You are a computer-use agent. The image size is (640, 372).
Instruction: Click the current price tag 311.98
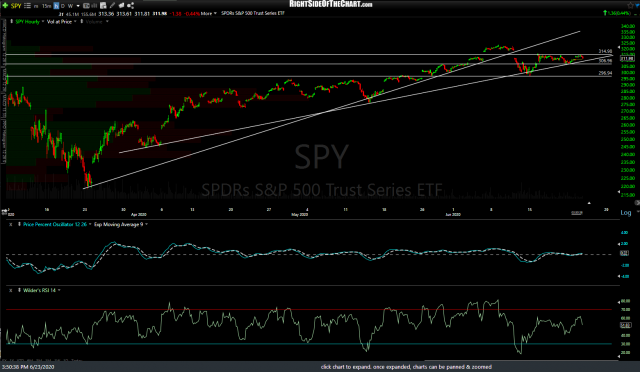pyautogui.click(x=627, y=58)
